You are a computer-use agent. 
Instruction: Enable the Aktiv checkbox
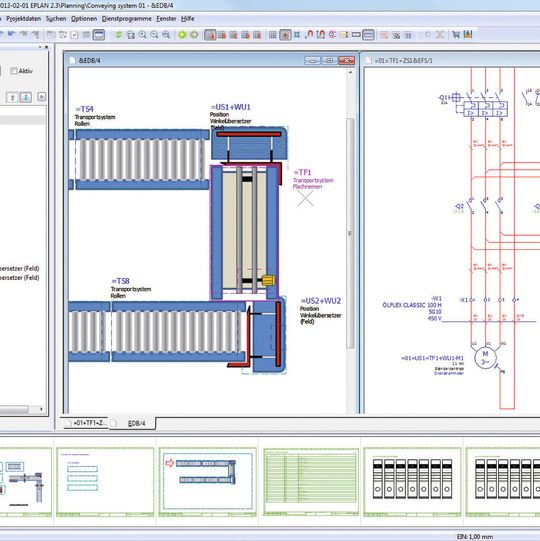(x=14, y=71)
